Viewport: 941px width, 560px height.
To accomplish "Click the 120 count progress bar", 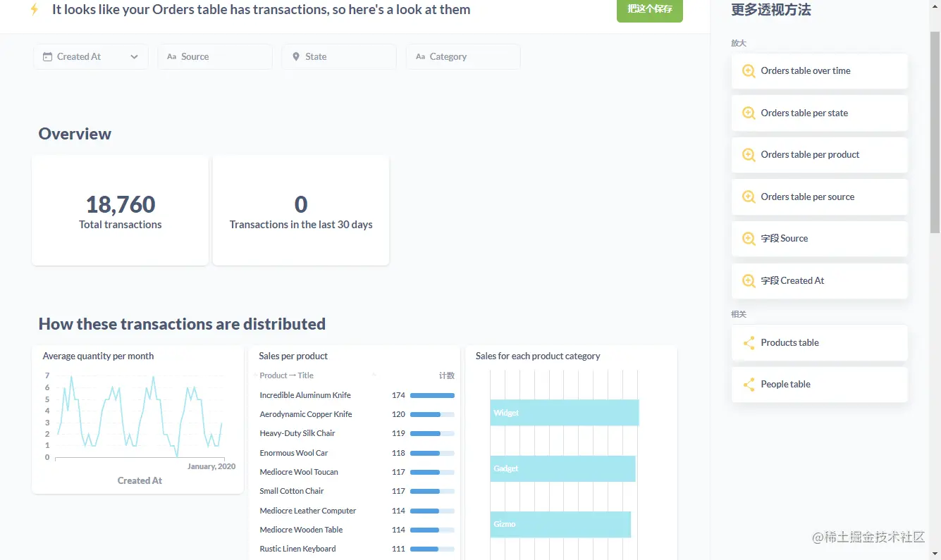I will pos(432,415).
